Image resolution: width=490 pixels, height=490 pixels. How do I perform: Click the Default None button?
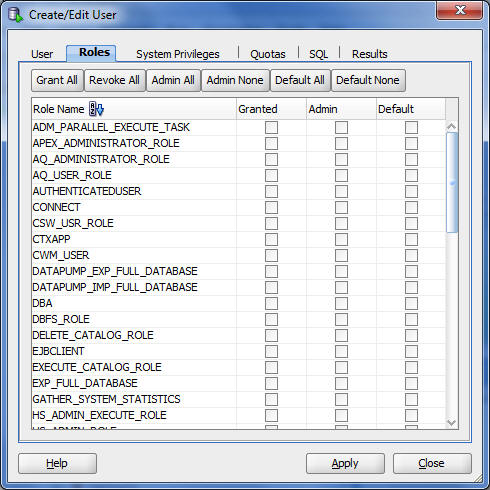click(x=368, y=80)
